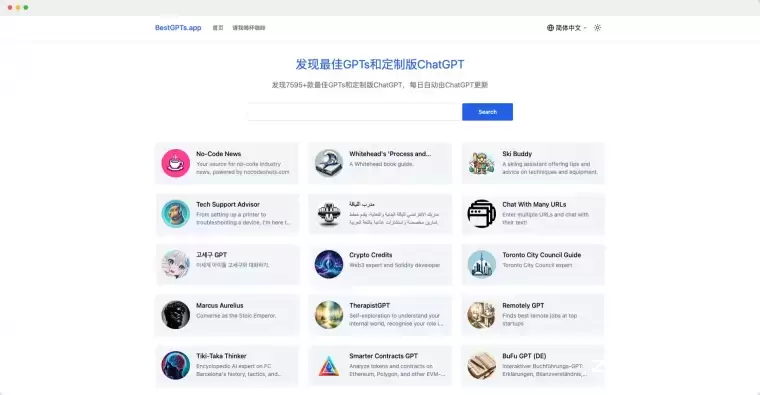Select the BuFu GPT (DE) ledger icon
The width and height of the screenshot is (760, 395).
pyautogui.click(x=482, y=365)
